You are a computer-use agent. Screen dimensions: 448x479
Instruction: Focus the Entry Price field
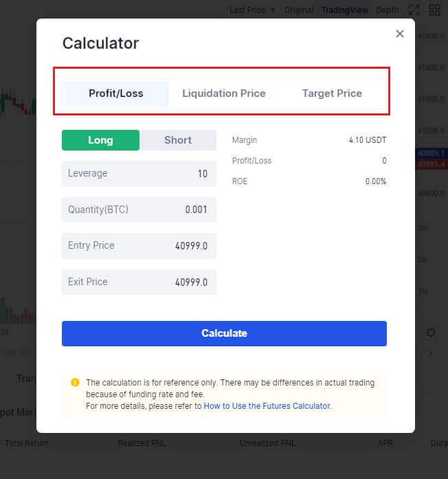139,246
